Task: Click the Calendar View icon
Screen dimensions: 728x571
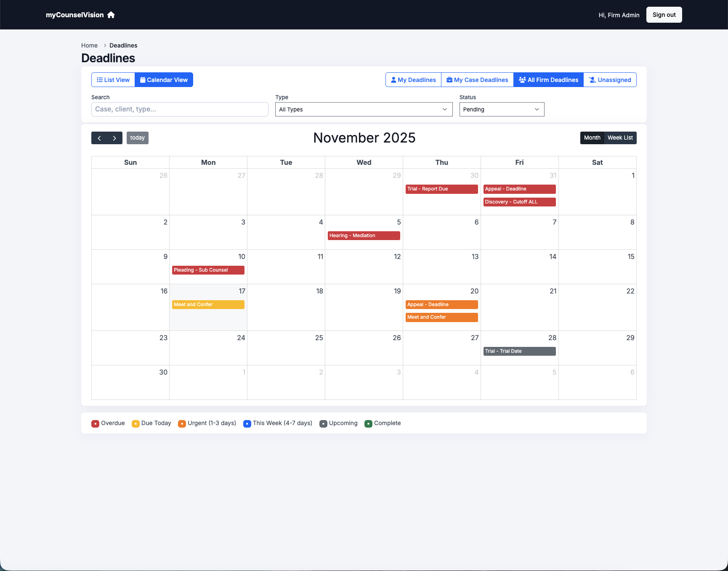Action: [x=143, y=79]
